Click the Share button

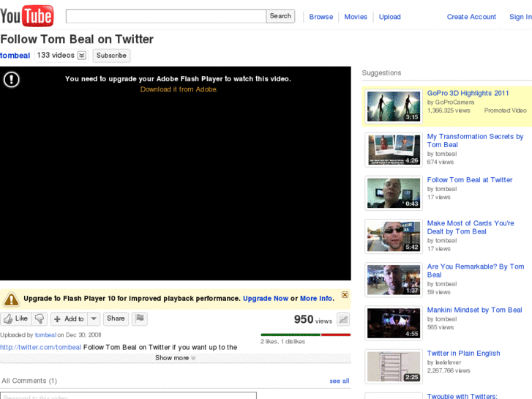pyautogui.click(x=116, y=318)
